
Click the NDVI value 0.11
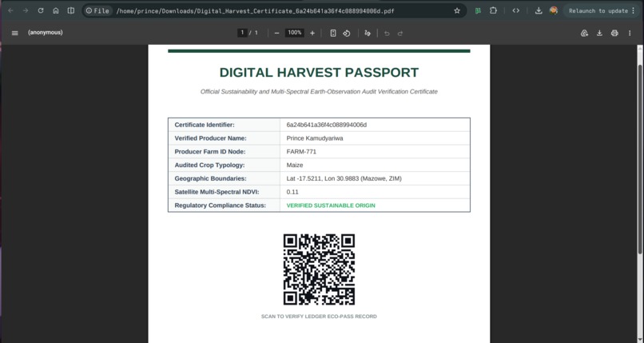pyautogui.click(x=292, y=192)
